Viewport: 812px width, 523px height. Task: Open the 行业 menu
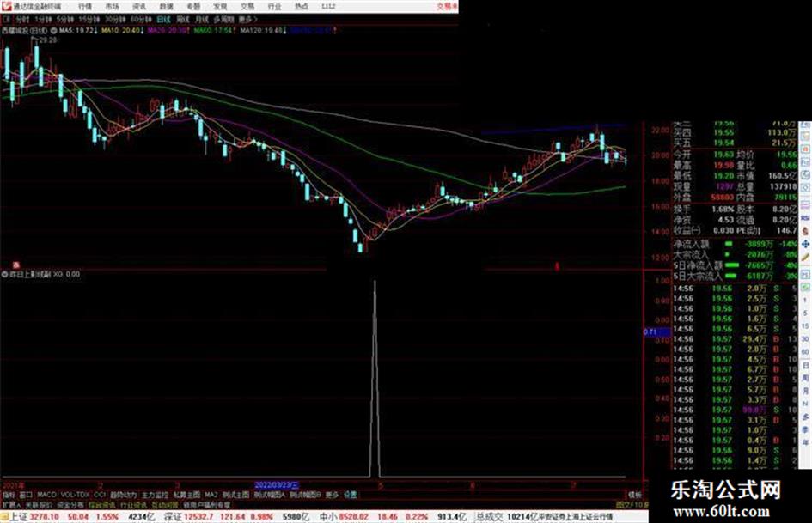[274, 7]
